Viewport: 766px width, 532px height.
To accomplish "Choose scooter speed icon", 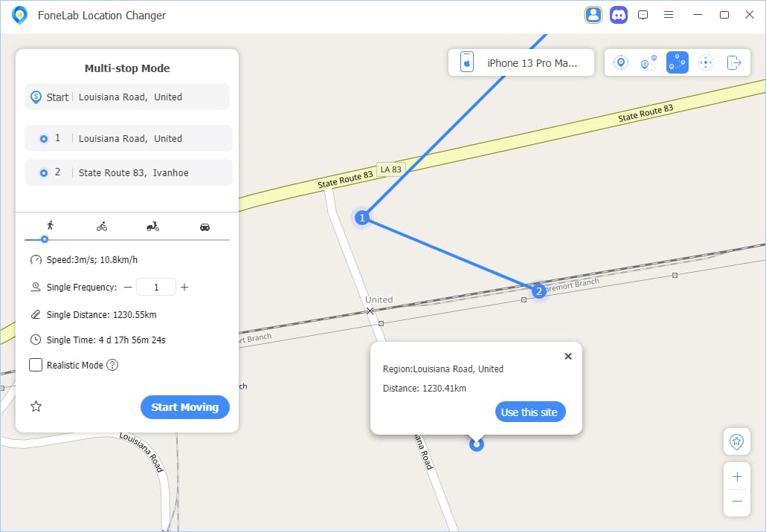I will [x=153, y=227].
